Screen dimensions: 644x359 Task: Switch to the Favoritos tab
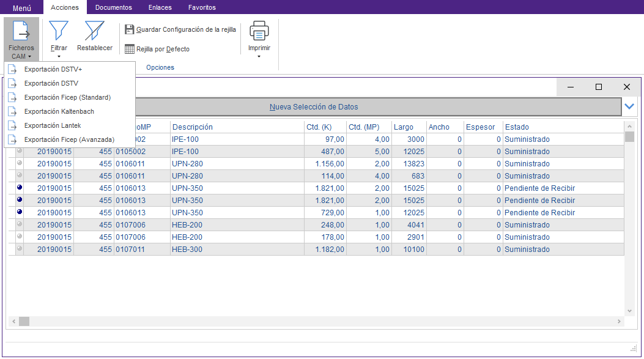click(202, 7)
